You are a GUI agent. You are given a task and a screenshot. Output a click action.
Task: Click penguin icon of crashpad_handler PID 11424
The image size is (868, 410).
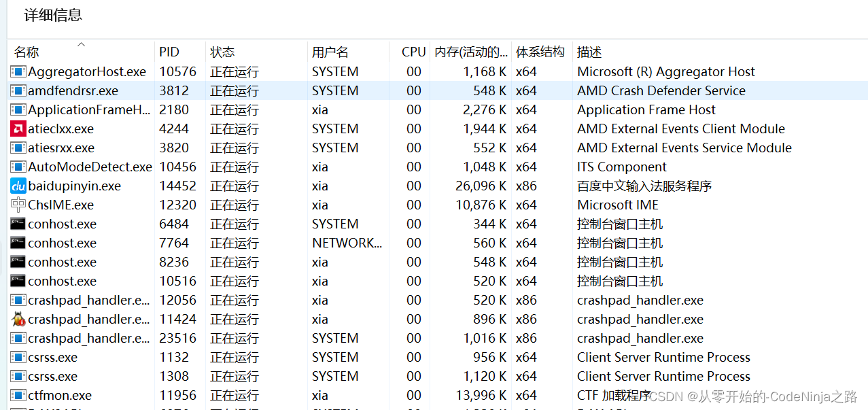(18, 319)
